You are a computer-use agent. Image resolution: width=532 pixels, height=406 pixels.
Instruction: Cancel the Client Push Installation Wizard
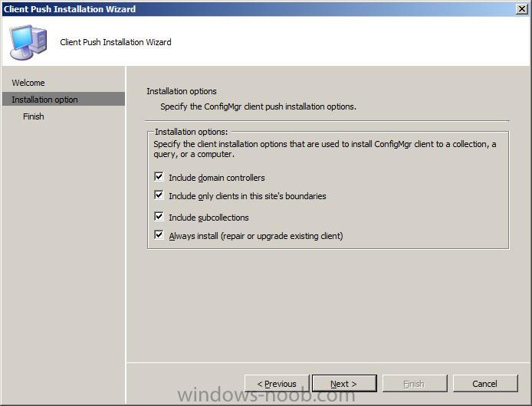tap(485, 384)
